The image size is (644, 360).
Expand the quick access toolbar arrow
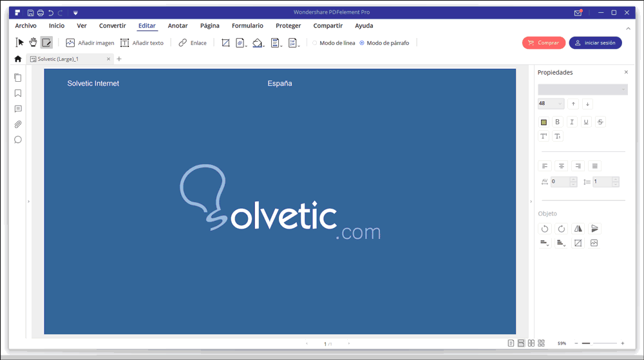tap(75, 13)
